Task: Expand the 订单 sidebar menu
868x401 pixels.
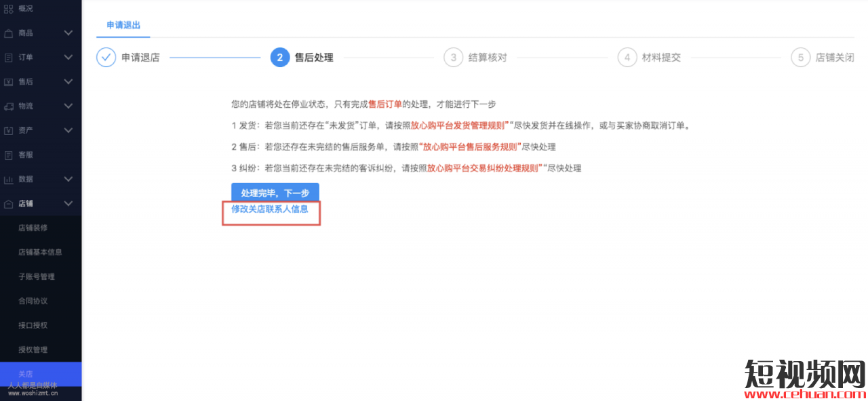Action: [x=68, y=57]
